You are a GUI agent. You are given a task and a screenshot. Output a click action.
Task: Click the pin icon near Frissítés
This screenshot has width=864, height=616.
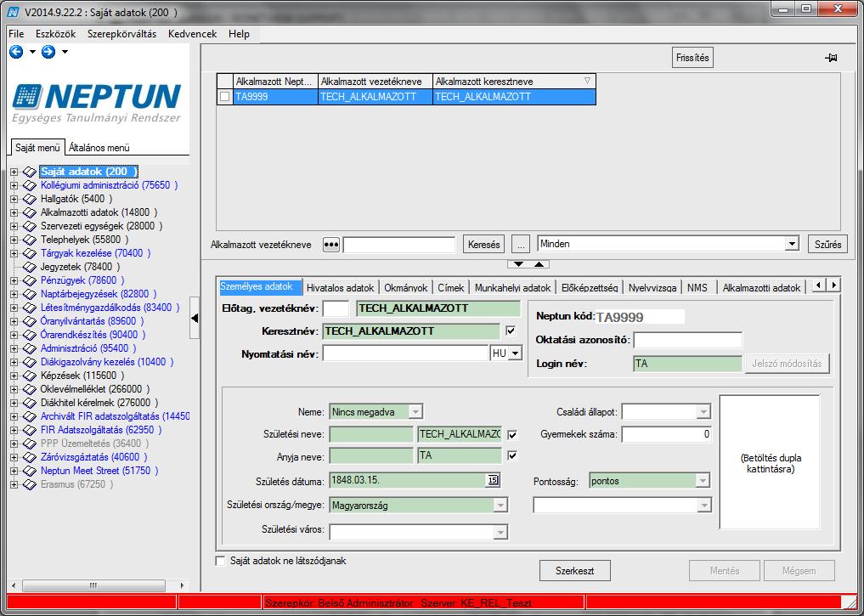[831, 58]
